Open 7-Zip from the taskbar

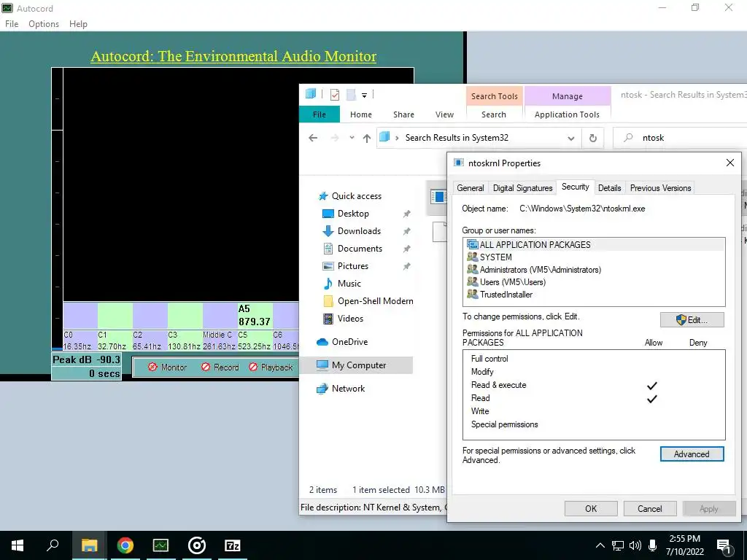click(x=233, y=545)
